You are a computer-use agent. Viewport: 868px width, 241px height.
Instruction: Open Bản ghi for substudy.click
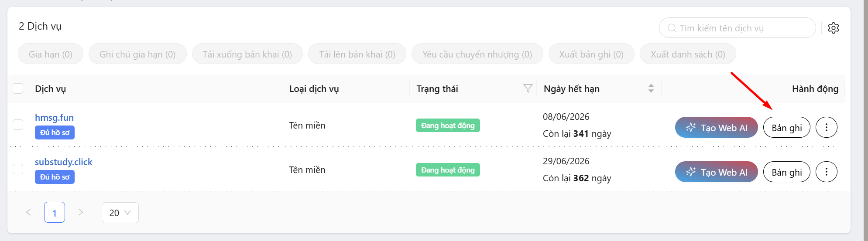pos(786,172)
